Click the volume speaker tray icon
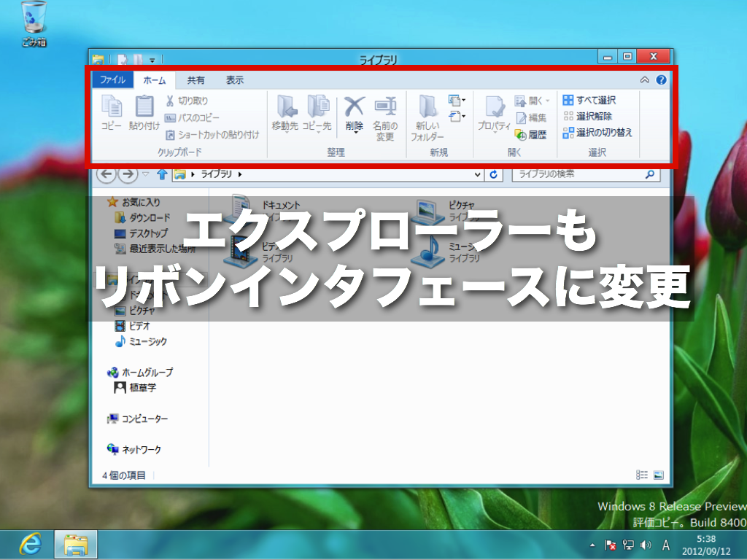This screenshot has width=747, height=560. pyautogui.click(x=646, y=545)
